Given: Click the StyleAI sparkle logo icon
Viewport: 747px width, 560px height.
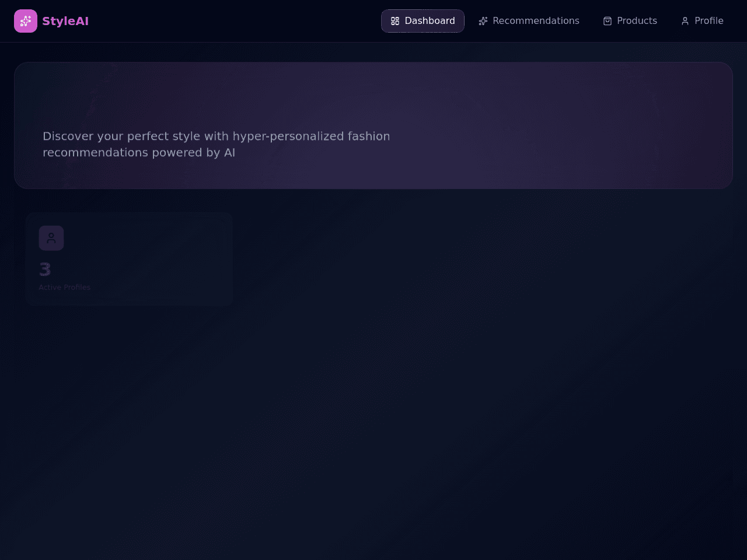Looking at the screenshot, I should coord(26,21).
